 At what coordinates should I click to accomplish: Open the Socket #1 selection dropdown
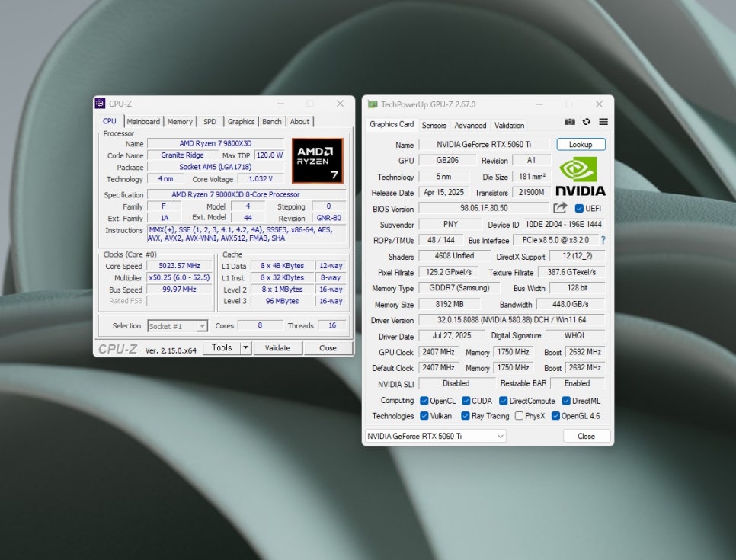(x=178, y=326)
